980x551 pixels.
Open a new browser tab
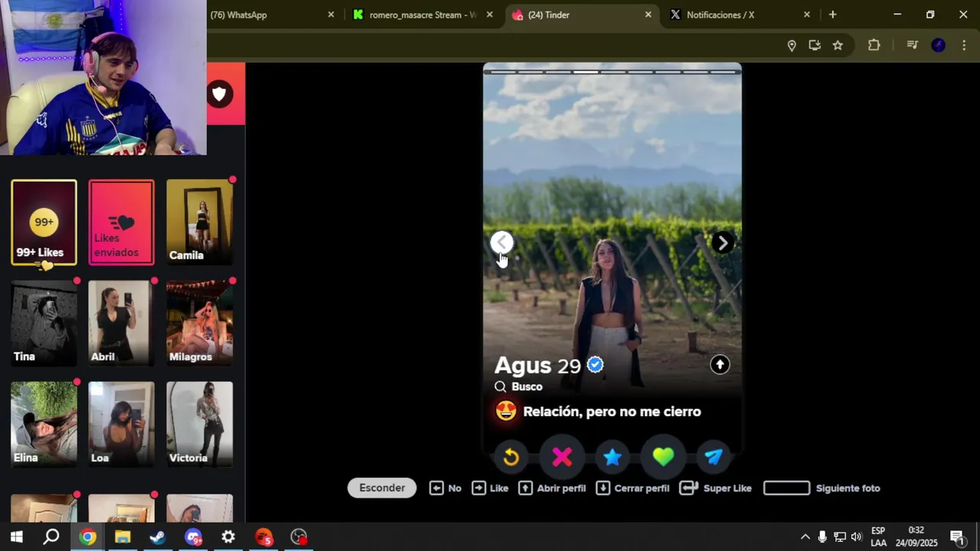pyautogui.click(x=832, y=15)
